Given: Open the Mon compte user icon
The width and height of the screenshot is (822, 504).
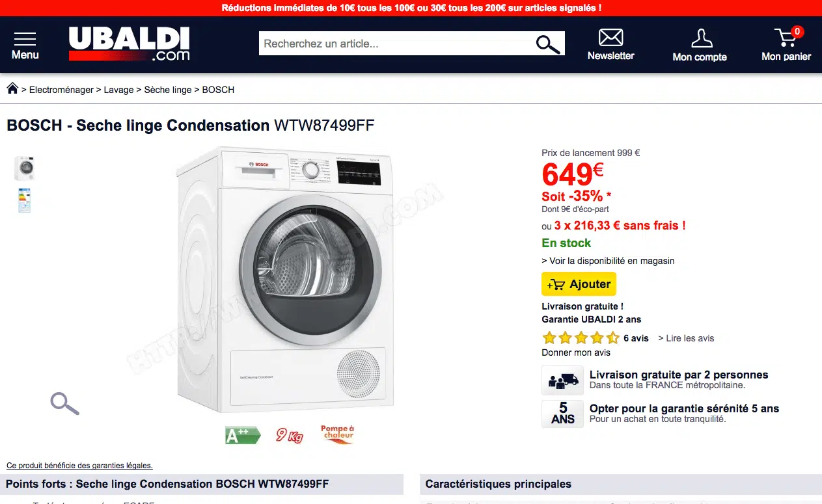Looking at the screenshot, I should (x=701, y=38).
